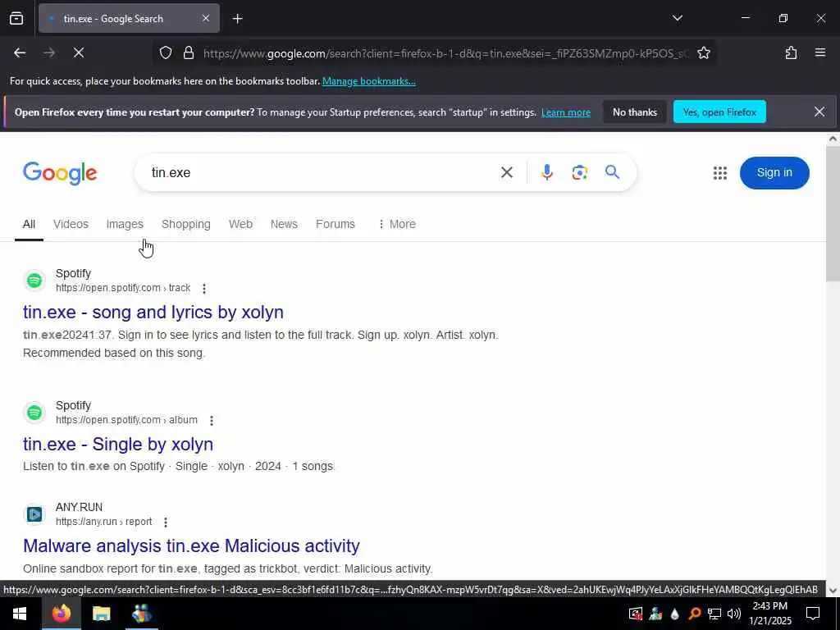
Task: Select the All results tab
Action: 29,224
